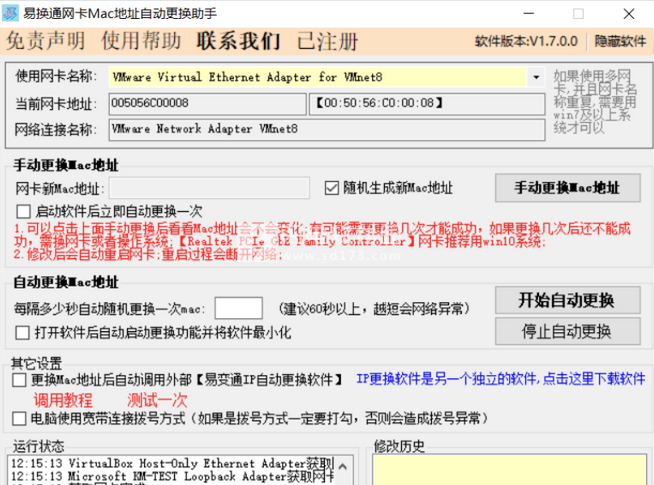Open the 免责声明 menu
The height and width of the screenshot is (485, 654).
45,41
